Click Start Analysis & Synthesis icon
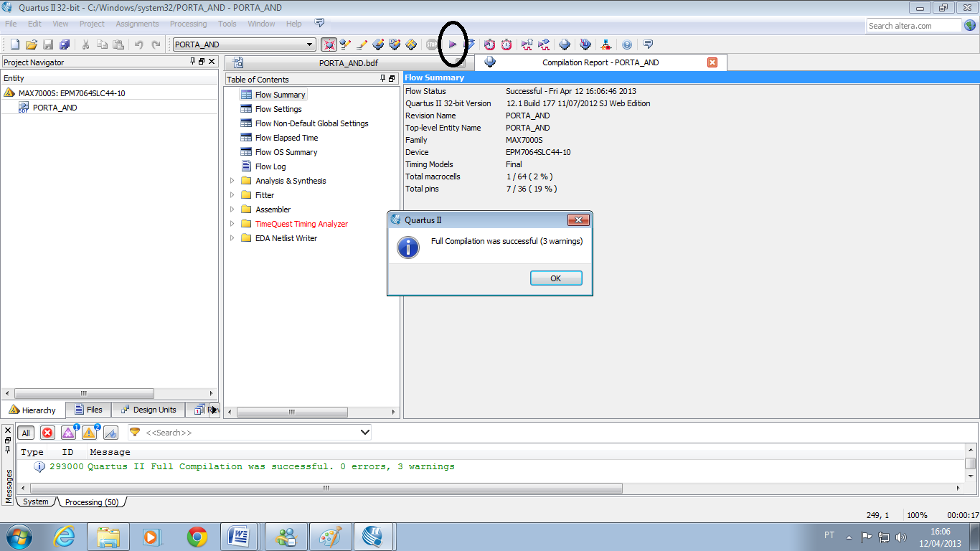Screen dimensions: 980x551 click(469, 44)
